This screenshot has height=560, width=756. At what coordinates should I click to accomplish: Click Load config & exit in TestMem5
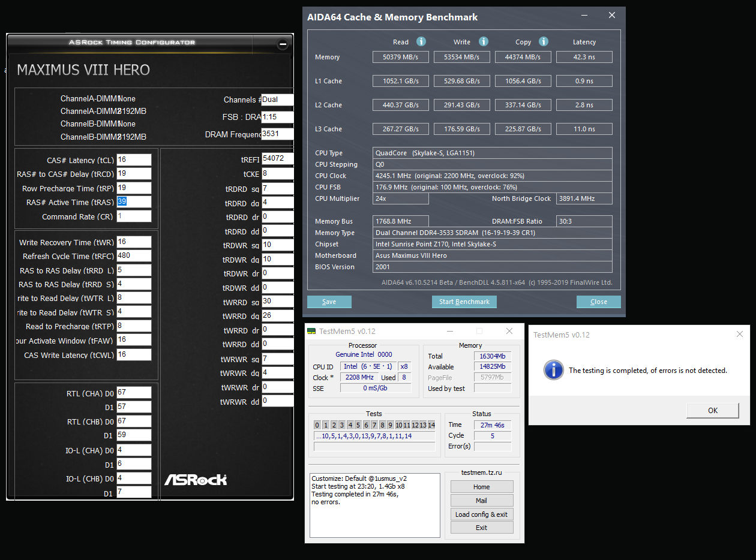tap(482, 514)
